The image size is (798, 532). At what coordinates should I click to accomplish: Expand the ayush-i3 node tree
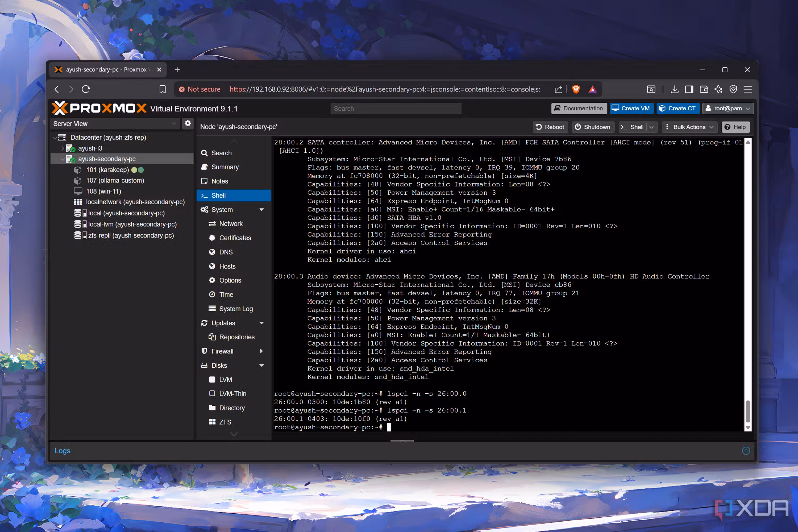pos(63,148)
